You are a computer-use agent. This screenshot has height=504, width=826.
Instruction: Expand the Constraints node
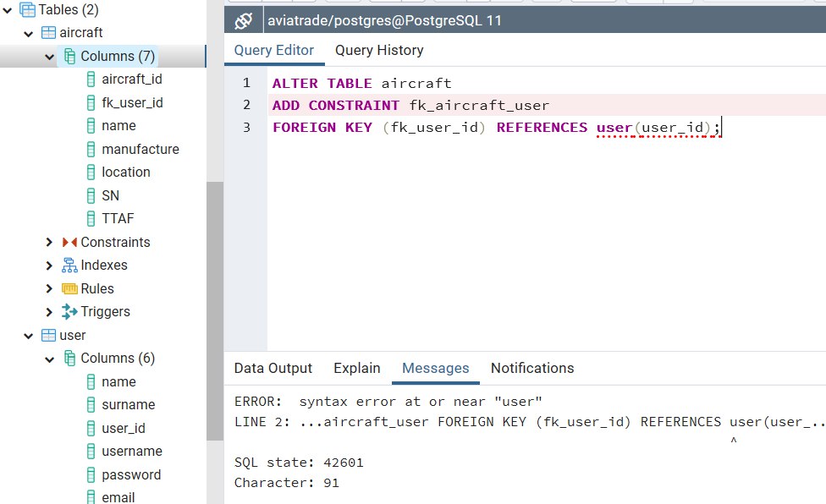[49, 242]
